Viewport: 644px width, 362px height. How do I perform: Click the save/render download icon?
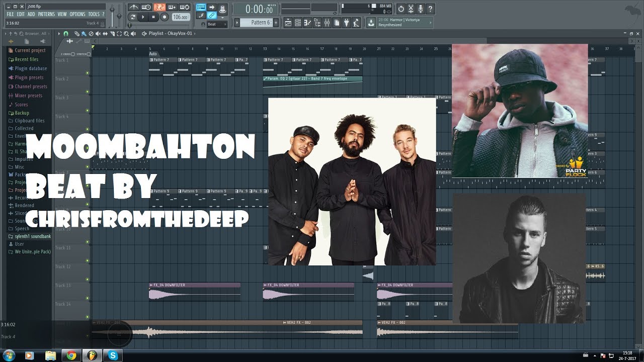tap(371, 23)
